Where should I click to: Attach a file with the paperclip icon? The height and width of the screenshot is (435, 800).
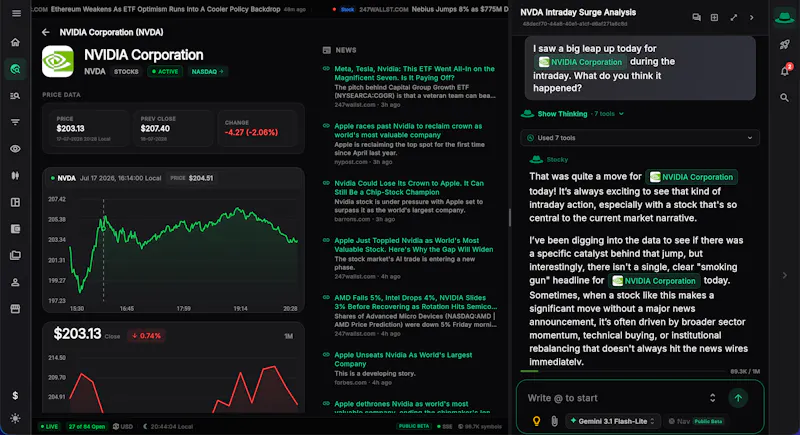pos(554,421)
